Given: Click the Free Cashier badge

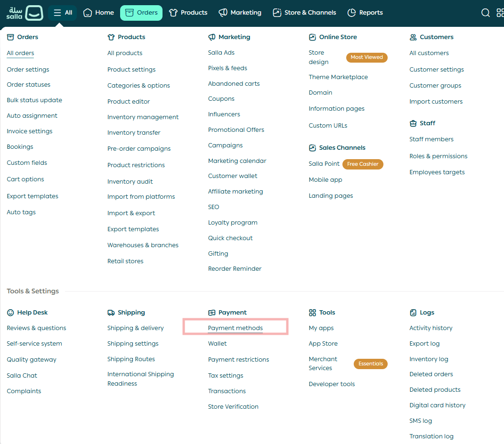Looking at the screenshot, I should click(363, 164).
